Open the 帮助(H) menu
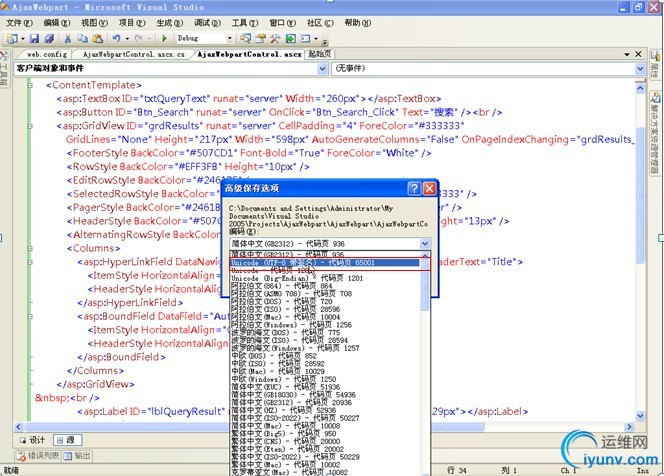The image size is (664, 476). click(x=358, y=23)
